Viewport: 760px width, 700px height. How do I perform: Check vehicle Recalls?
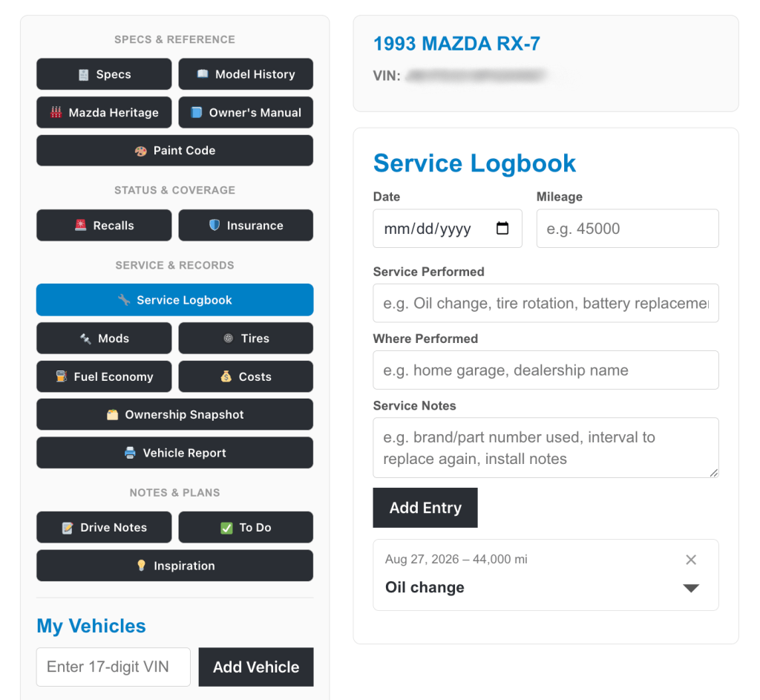(104, 226)
